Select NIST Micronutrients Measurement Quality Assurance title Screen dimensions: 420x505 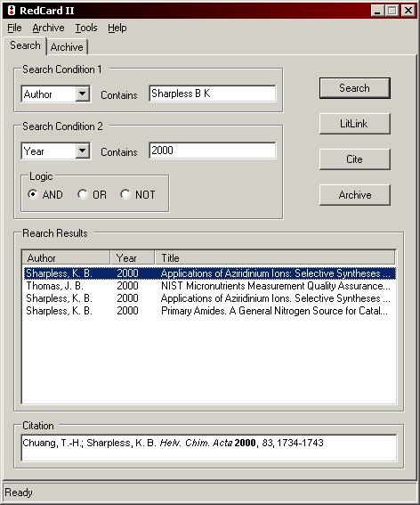276,286
